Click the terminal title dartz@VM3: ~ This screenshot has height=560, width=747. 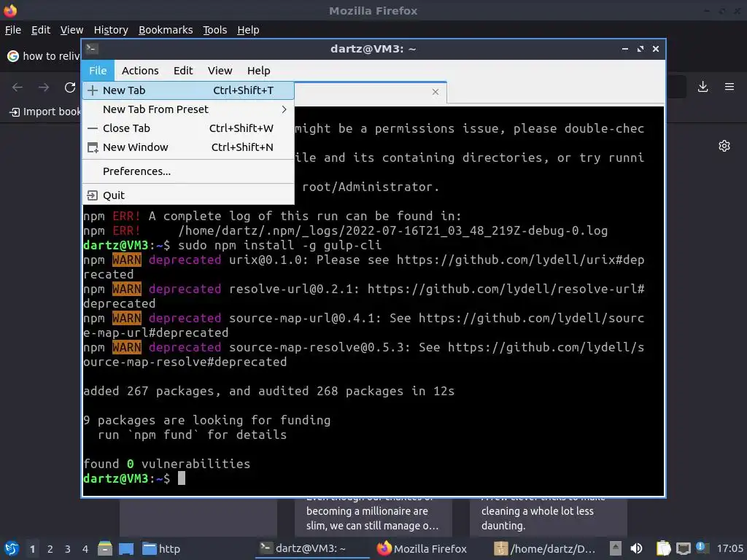pos(373,49)
